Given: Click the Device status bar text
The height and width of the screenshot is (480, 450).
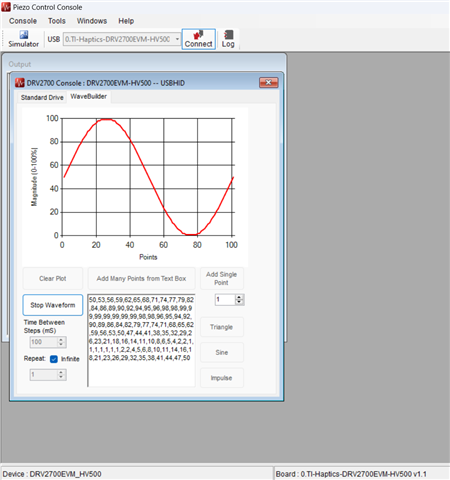Looking at the screenshot, I should click(52, 474).
